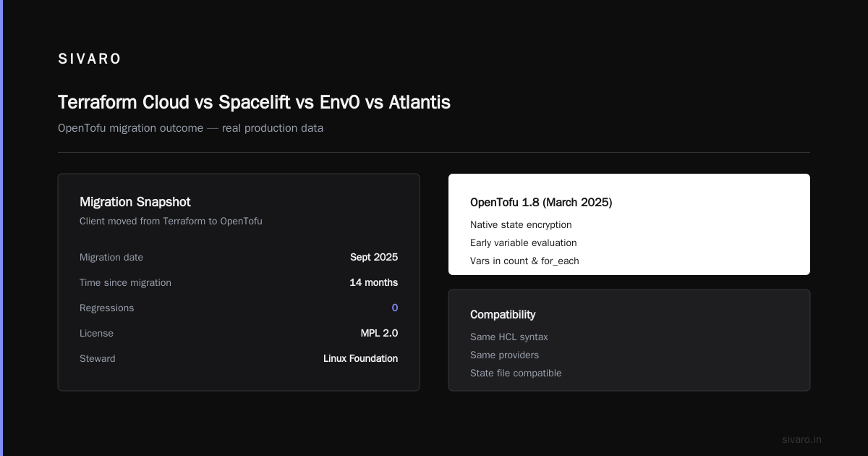Click Vars in count & for_each line
This screenshot has height=456, width=868.
[524, 261]
